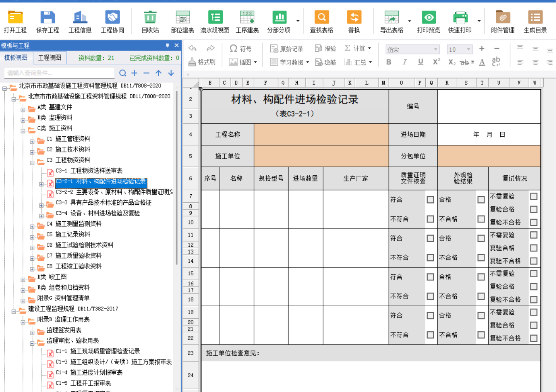
Task: Save project via 保存工程 icon
Action: tap(48, 22)
